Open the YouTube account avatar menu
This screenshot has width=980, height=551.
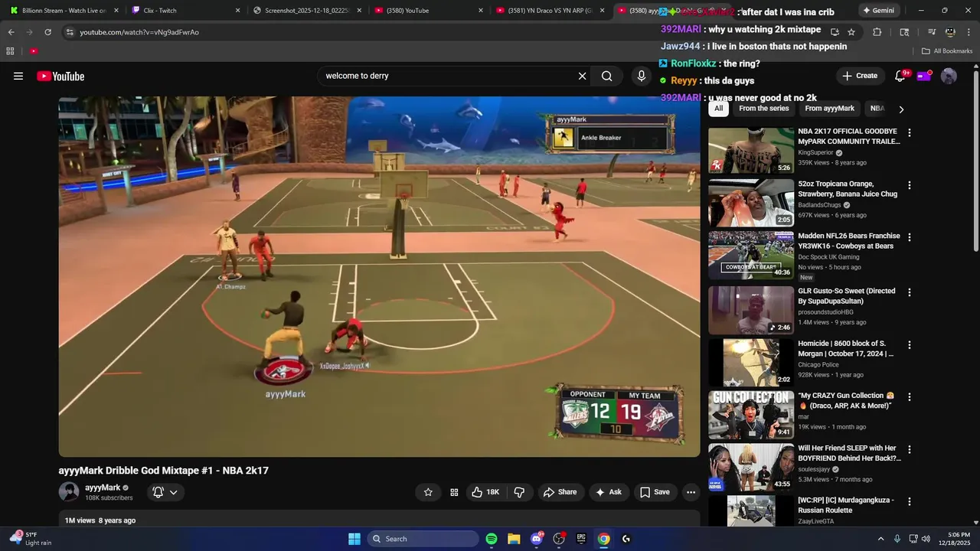click(x=949, y=76)
